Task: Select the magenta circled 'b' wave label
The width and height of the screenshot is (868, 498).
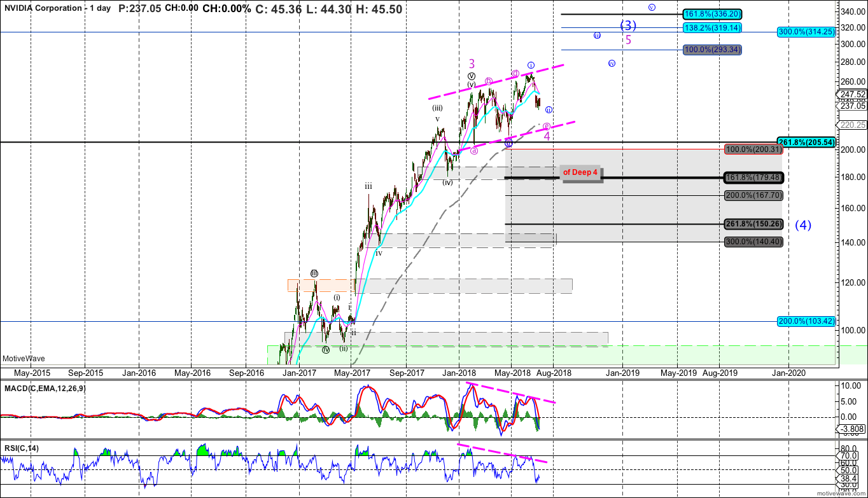Action: click(x=489, y=81)
